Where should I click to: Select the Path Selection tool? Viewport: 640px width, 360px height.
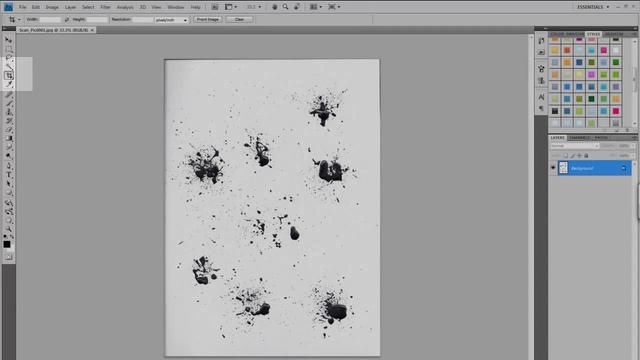9,184
